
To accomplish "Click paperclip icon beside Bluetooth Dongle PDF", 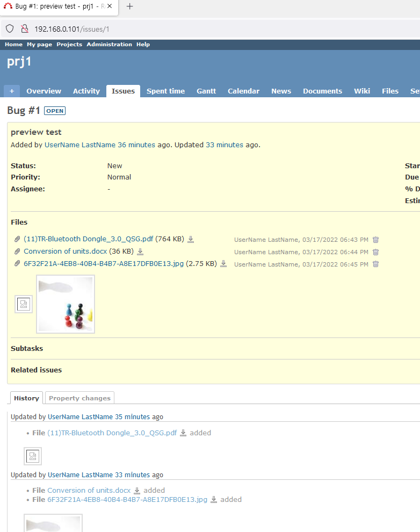I will (17, 239).
